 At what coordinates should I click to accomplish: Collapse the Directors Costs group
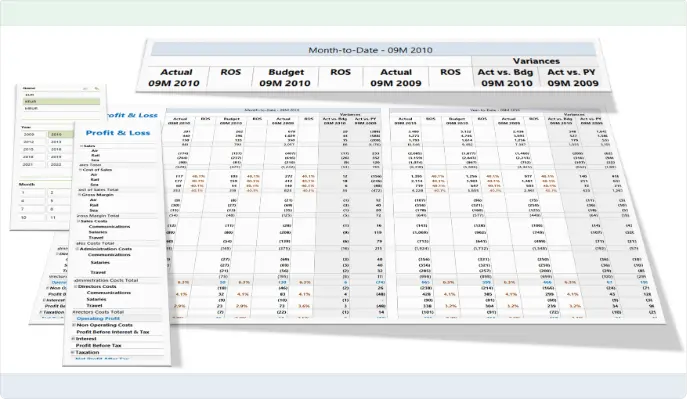(75, 286)
